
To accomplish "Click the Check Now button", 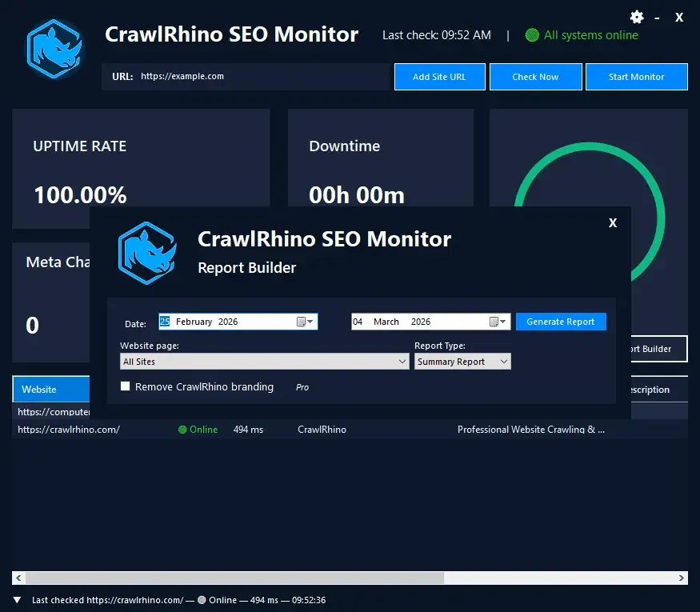I will coord(536,77).
